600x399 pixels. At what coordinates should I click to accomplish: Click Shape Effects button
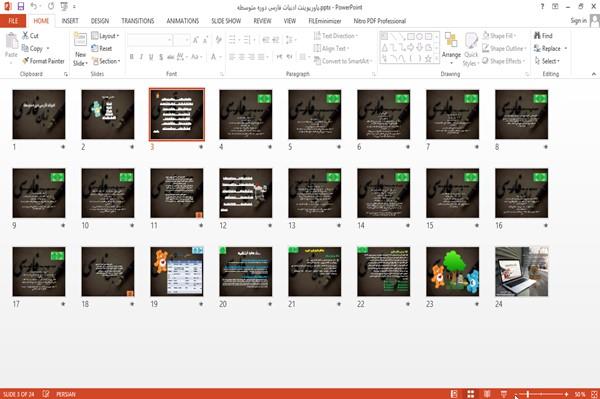[503, 61]
